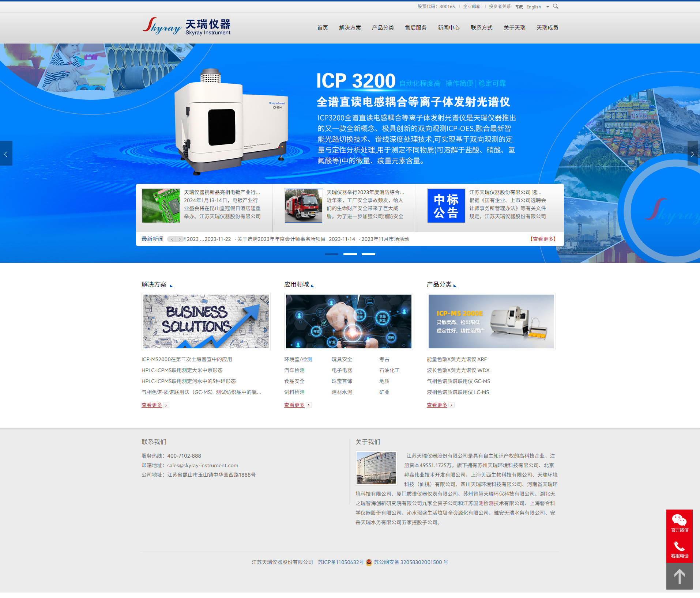
Task: Open 天瑞成员 navigation menu
Action: click(x=547, y=28)
